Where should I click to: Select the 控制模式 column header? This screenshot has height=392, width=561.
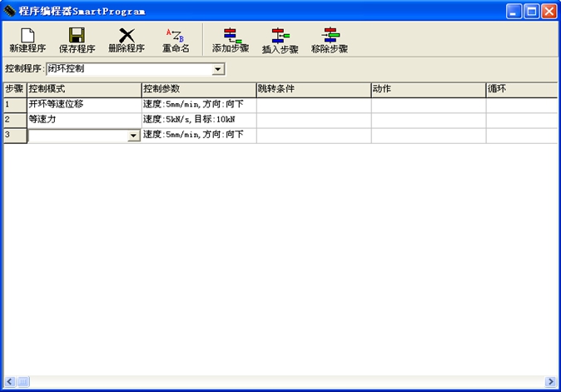click(x=83, y=89)
